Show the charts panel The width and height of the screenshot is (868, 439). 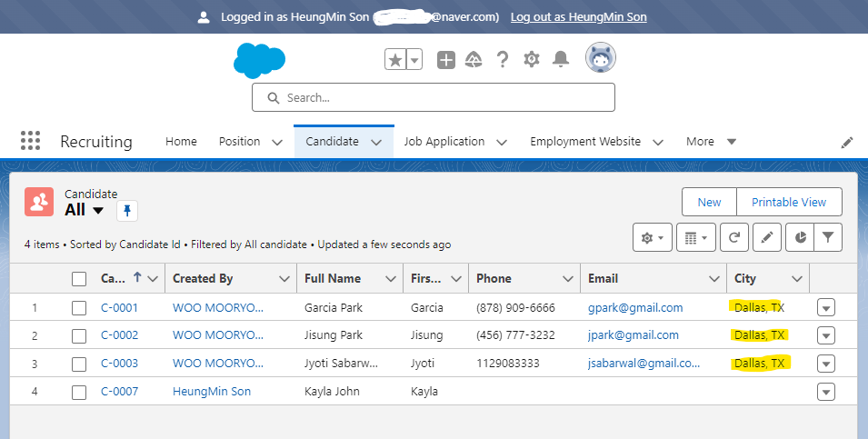pos(800,237)
